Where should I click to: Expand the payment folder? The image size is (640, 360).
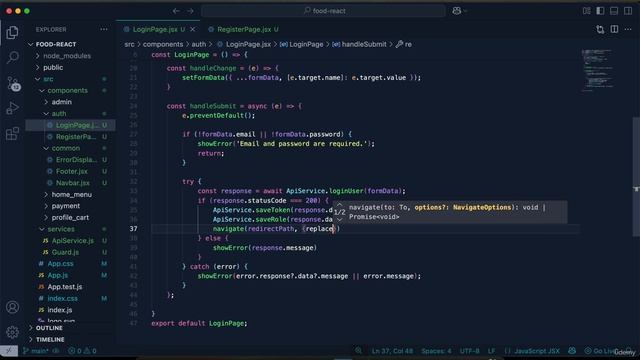click(x=66, y=206)
